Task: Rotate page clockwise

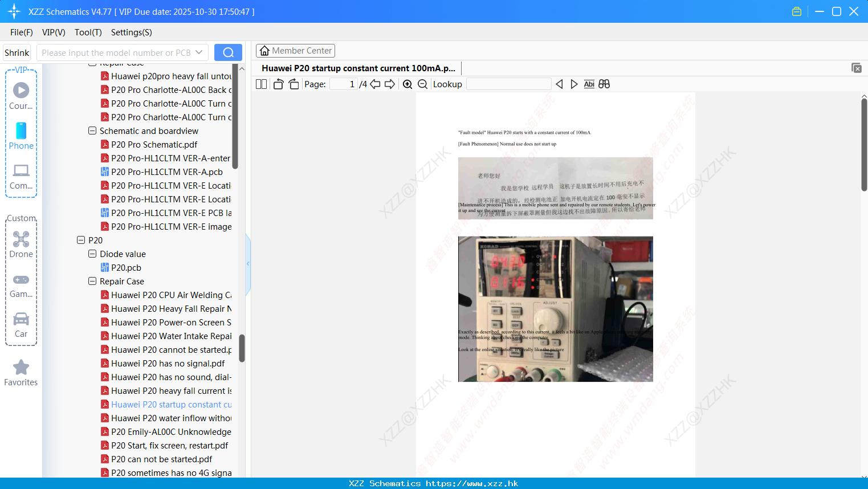Action: coord(294,84)
